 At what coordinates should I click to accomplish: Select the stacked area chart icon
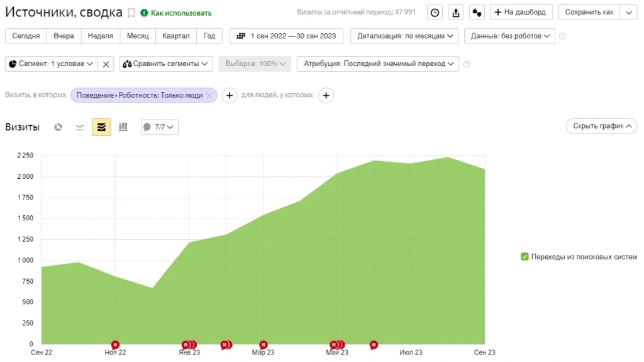pyautogui.click(x=101, y=127)
